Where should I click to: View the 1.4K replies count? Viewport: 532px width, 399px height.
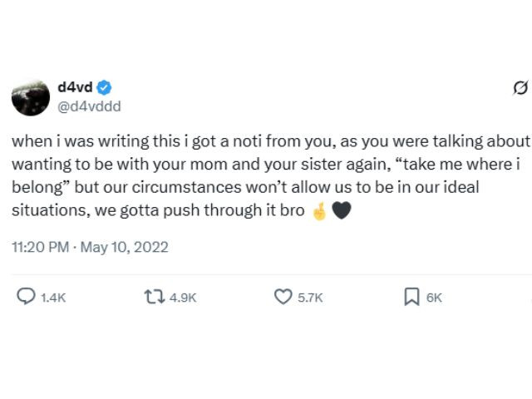(x=53, y=298)
